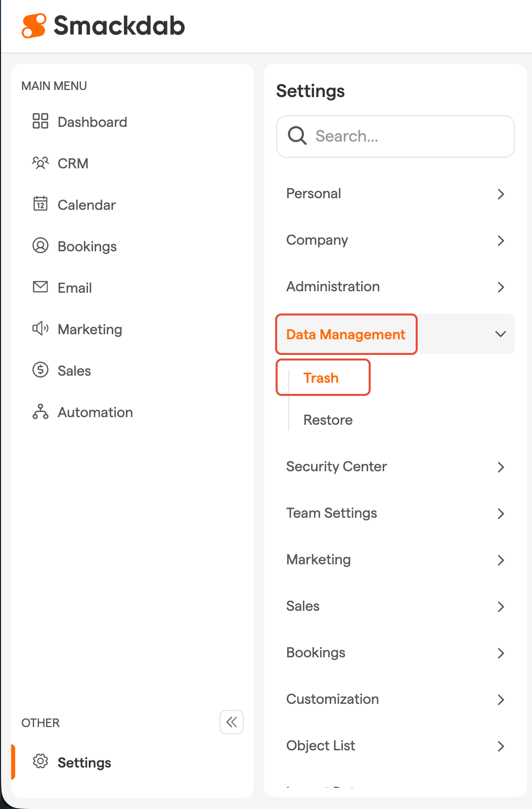Image resolution: width=532 pixels, height=809 pixels.
Task: Expand the Team Settings chevron
Action: [x=500, y=514]
